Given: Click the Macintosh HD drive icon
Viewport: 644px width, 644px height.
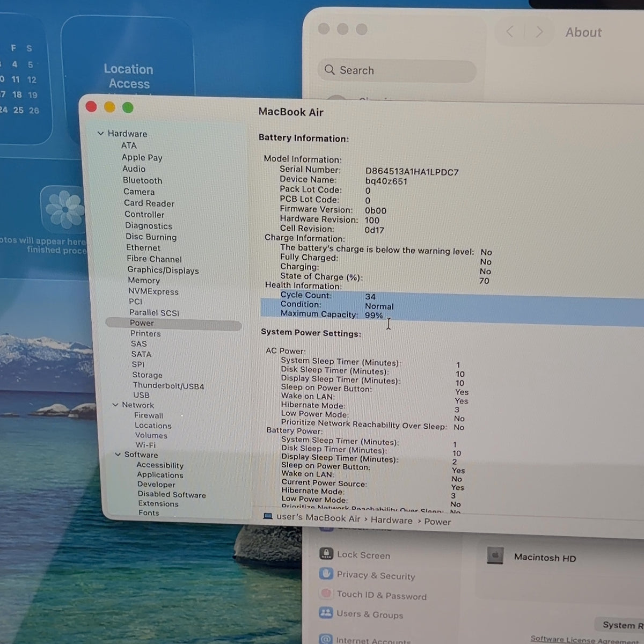Looking at the screenshot, I should click(495, 556).
